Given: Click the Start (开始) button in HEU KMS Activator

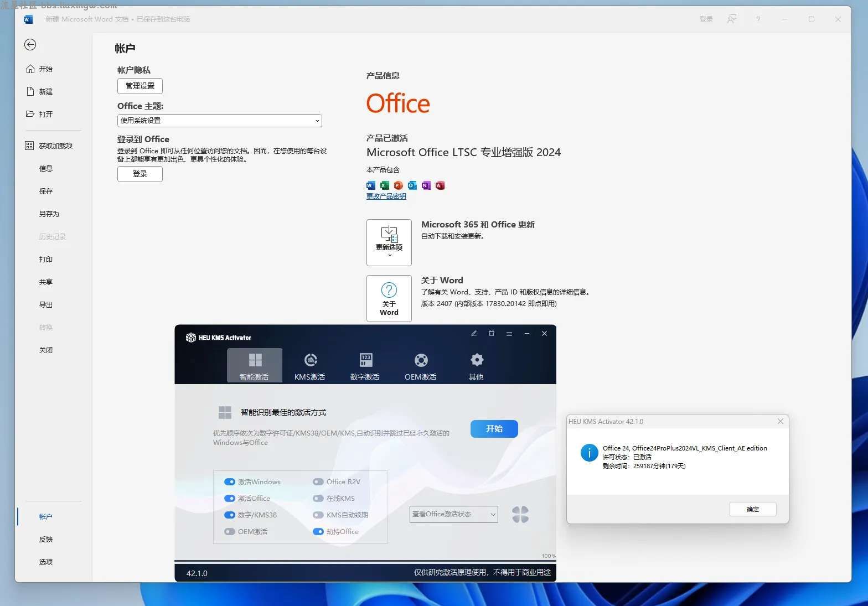Looking at the screenshot, I should pyautogui.click(x=494, y=429).
